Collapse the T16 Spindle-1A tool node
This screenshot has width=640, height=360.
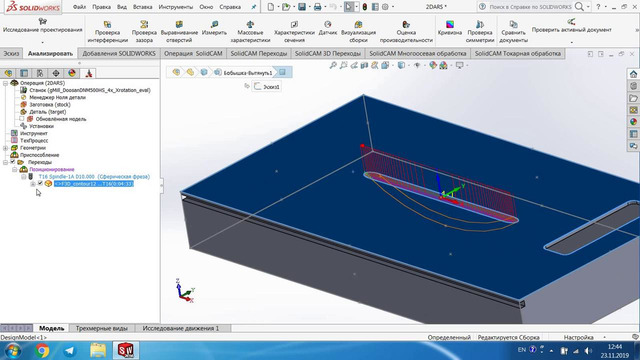coord(24,177)
